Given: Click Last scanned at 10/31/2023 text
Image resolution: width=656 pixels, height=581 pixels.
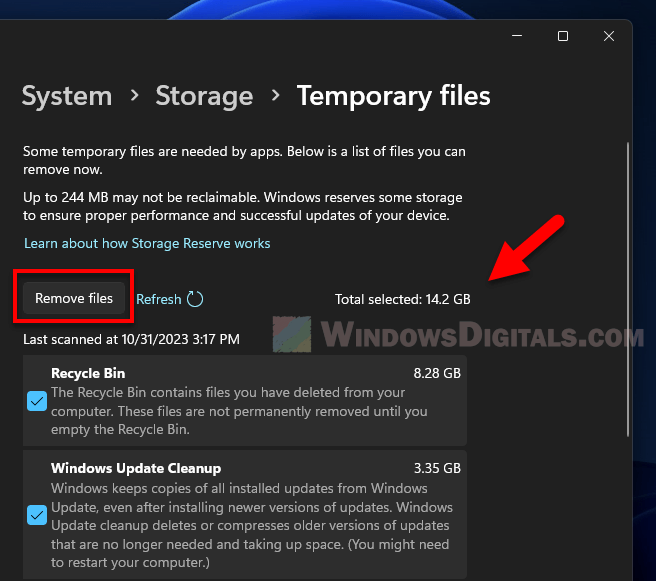Looking at the screenshot, I should (131, 339).
